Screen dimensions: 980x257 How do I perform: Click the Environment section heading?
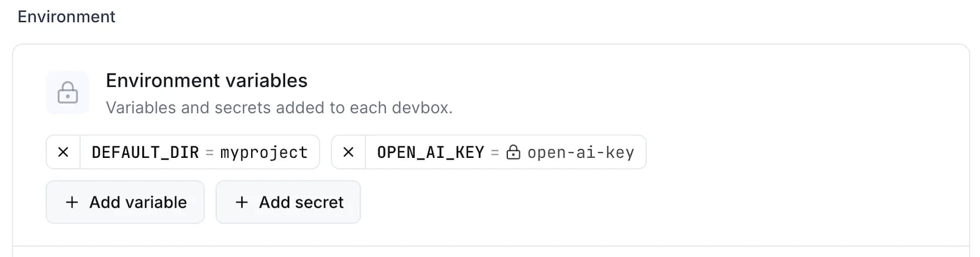[66, 17]
